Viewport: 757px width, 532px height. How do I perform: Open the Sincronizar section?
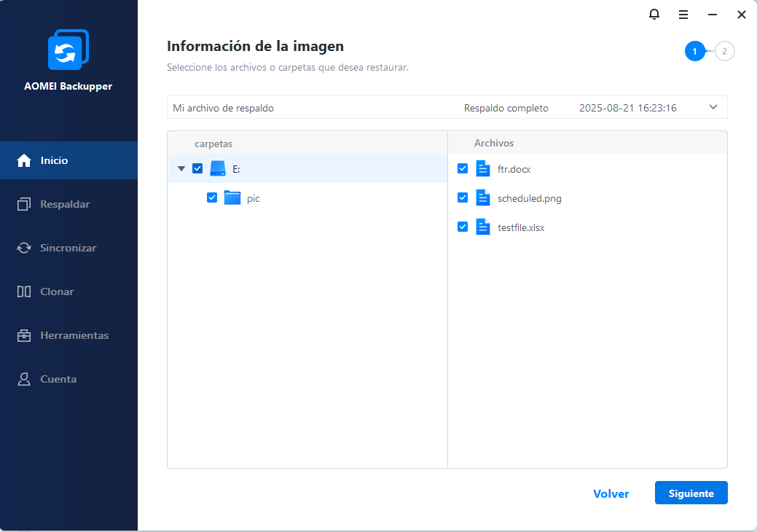point(69,248)
